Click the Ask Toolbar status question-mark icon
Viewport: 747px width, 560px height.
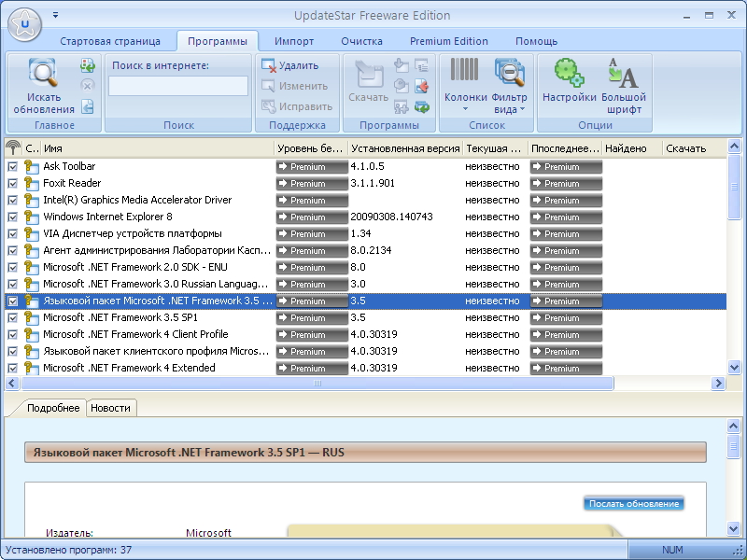[32, 167]
